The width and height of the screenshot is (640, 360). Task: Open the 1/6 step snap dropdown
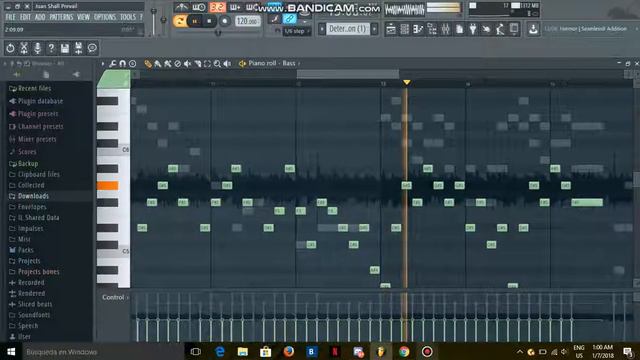click(296, 31)
